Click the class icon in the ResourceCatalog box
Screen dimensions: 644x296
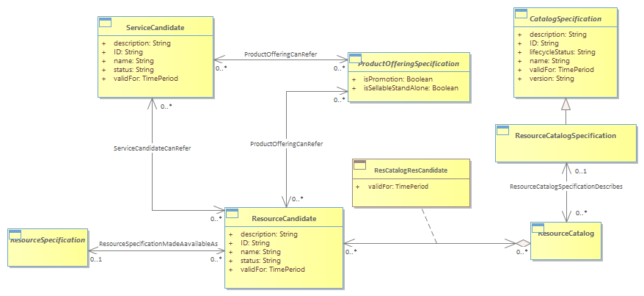pos(538,228)
